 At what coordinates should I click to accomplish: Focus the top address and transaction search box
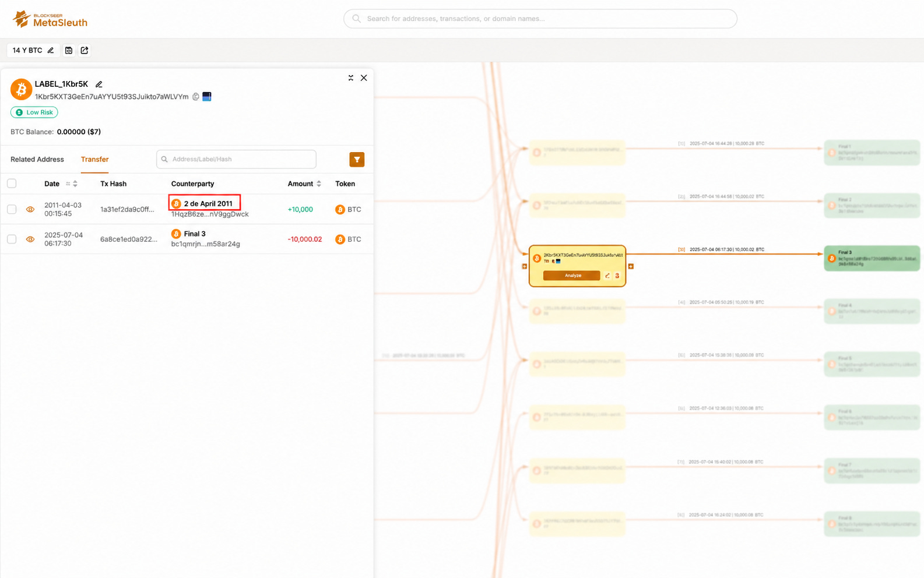click(x=540, y=19)
